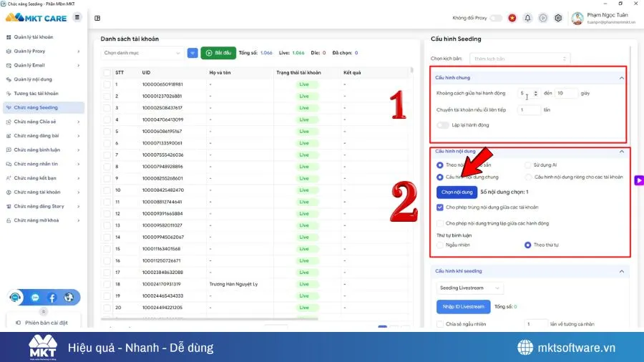Check Chia sẻ ngẫu nhiên checkbox
The image size is (644, 362).
[x=440, y=324]
